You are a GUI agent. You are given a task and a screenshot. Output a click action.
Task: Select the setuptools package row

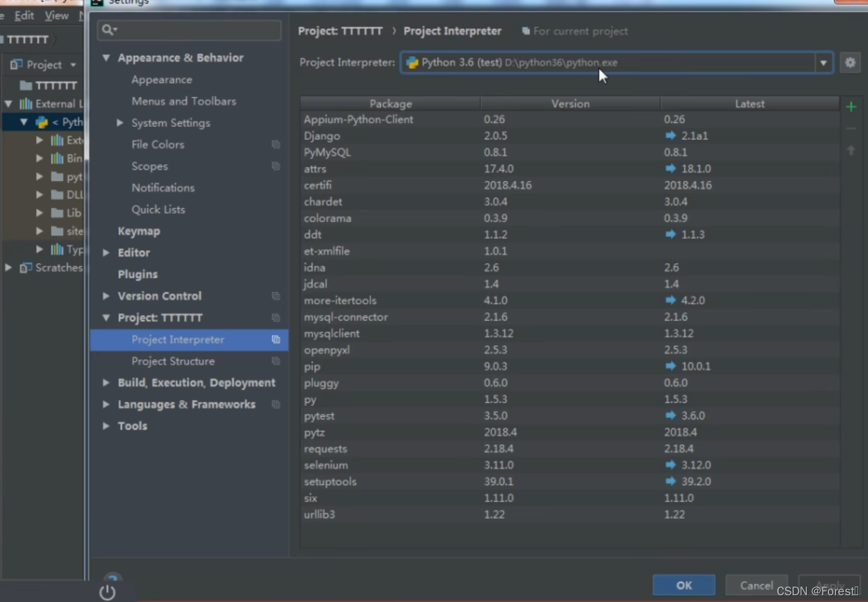[x=570, y=481]
